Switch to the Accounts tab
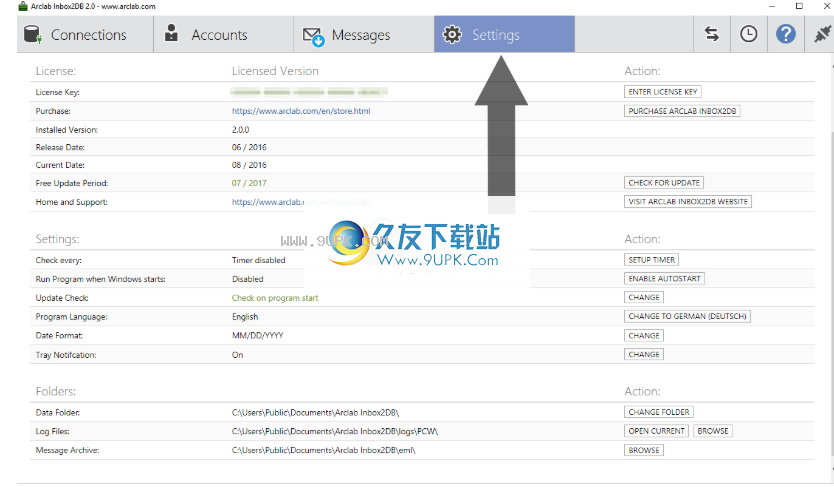Viewport: 834px width, 487px height. [223, 35]
